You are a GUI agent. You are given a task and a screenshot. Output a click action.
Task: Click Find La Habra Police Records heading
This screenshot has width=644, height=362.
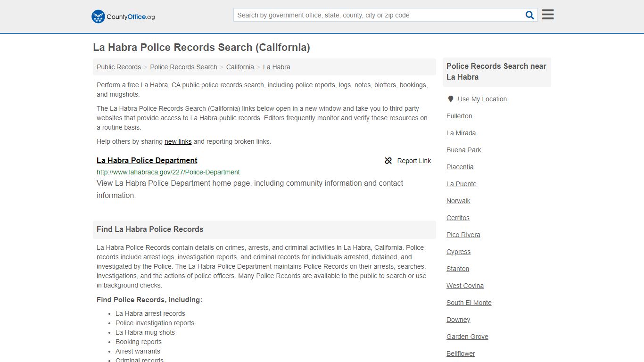pyautogui.click(x=150, y=230)
